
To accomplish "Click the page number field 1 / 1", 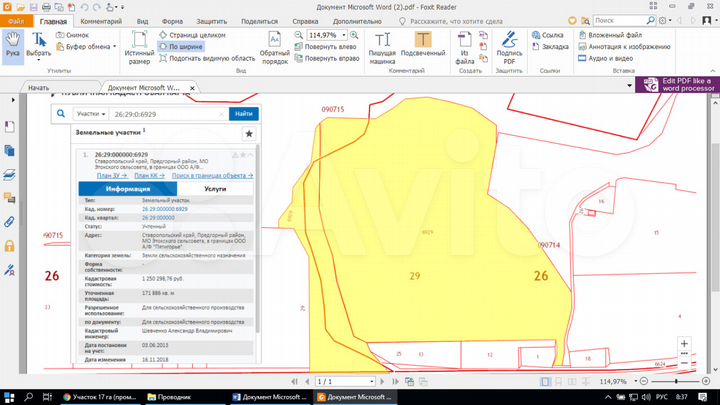I will tap(327, 382).
